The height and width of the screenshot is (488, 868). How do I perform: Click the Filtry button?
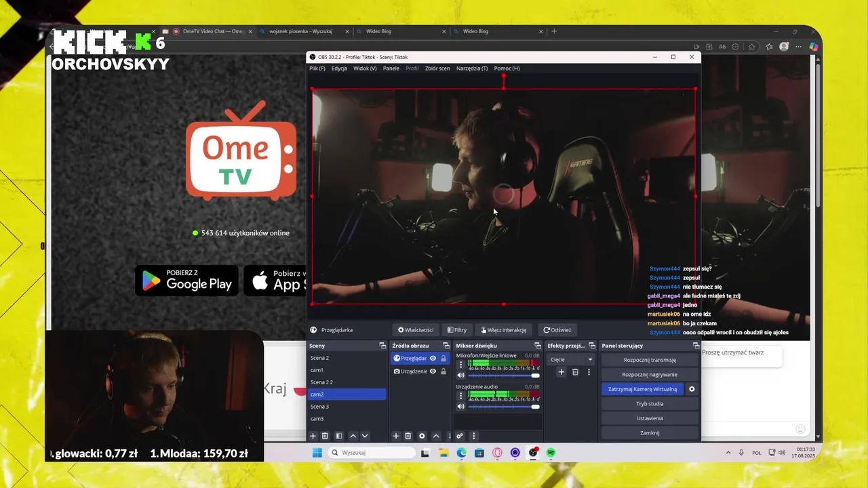pos(457,330)
